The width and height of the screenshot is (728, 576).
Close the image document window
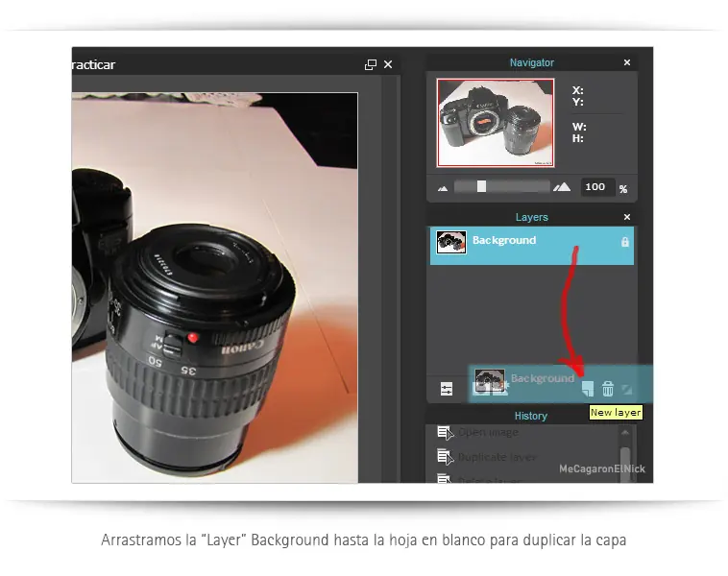[x=388, y=64]
